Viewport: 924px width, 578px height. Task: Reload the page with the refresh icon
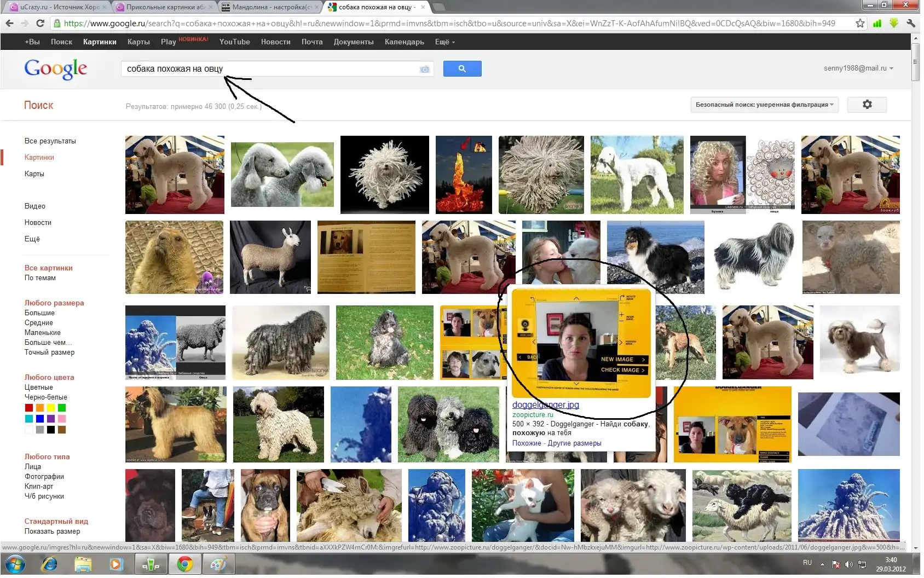[x=40, y=23]
